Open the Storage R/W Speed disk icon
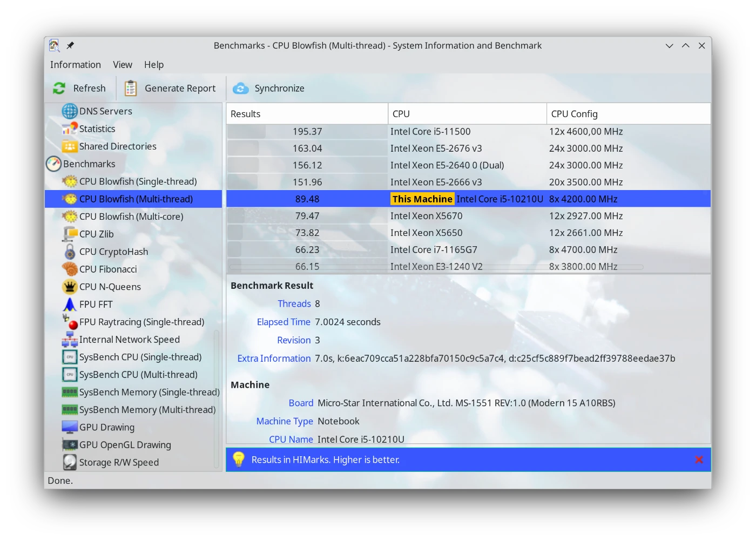756x541 pixels. pos(70,462)
